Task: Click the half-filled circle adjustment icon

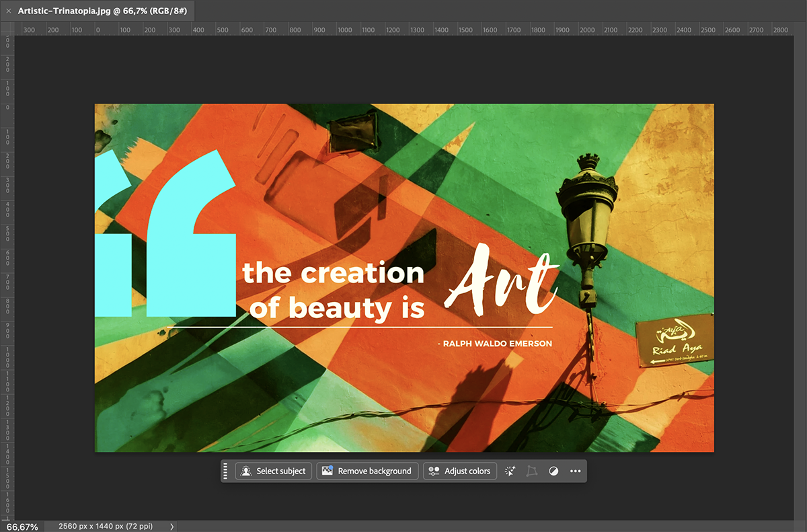Action: tap(553, 471)
